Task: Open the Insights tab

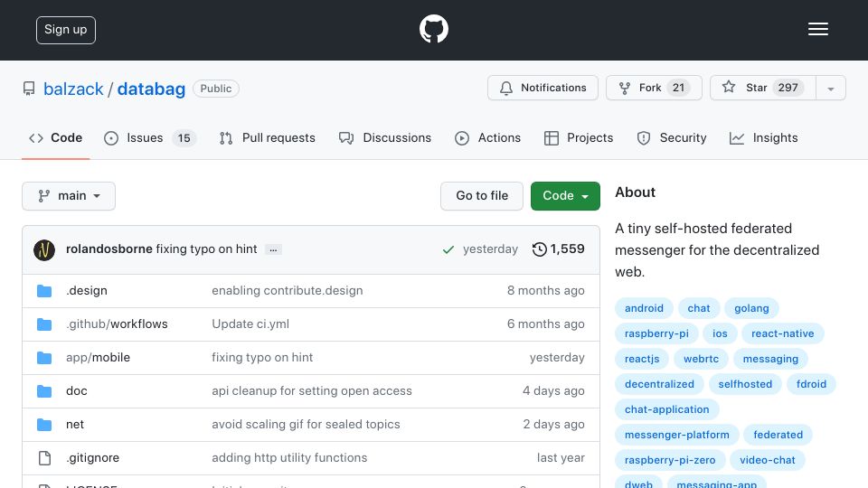Action: [764, 137]
